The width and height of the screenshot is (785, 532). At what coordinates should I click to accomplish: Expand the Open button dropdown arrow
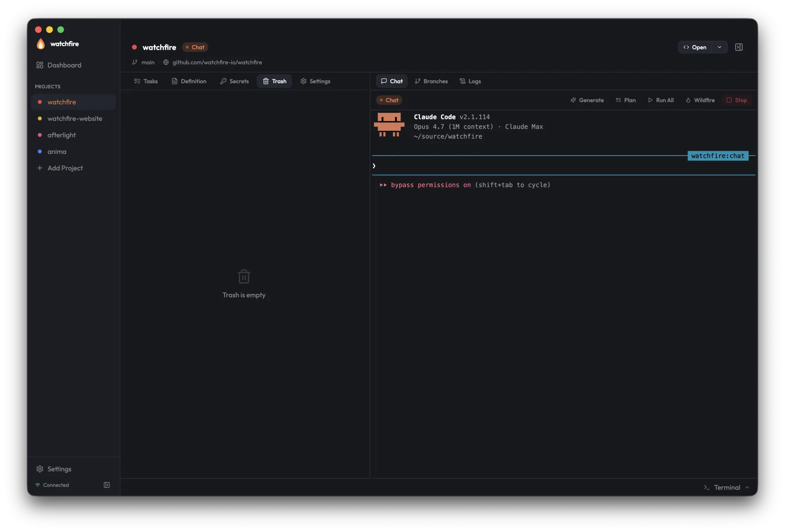[x=719, y=47]
